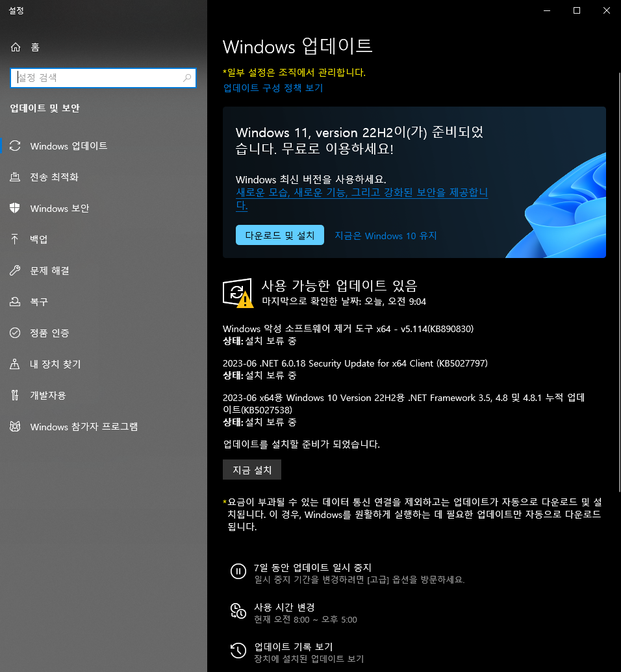Minimize the 설정 window
The image size is (621, 672).
tap(547, 10)
